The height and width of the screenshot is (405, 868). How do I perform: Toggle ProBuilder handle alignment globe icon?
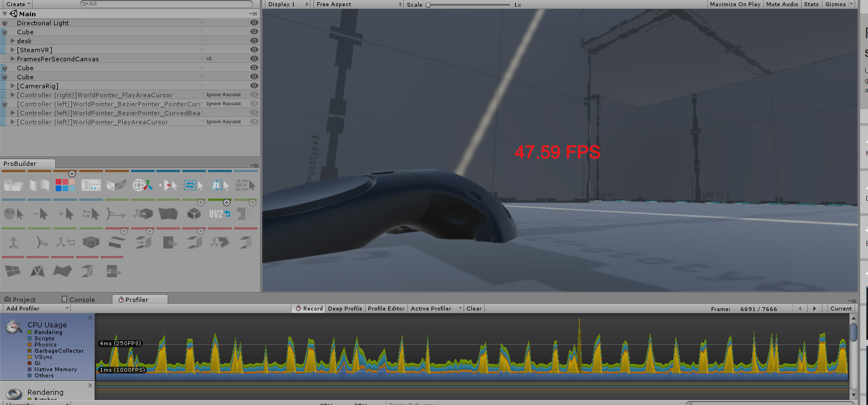pyautogui.click(x=143, y=185)
